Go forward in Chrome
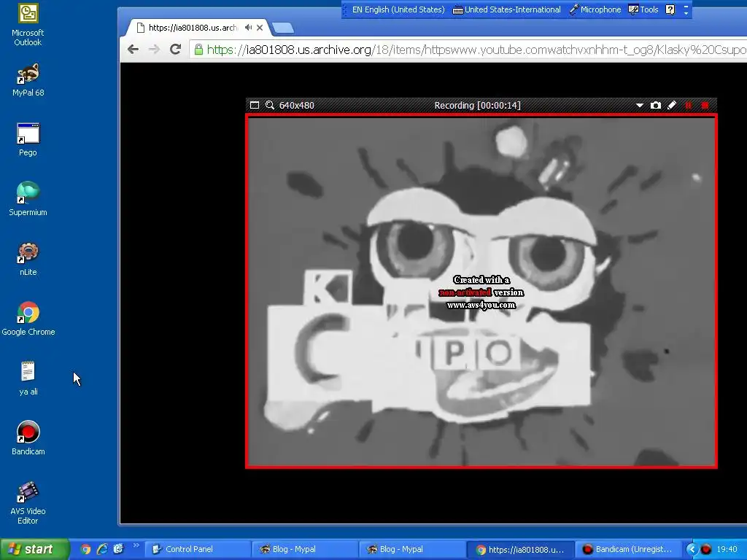747x560 pixels. [154, 49]
